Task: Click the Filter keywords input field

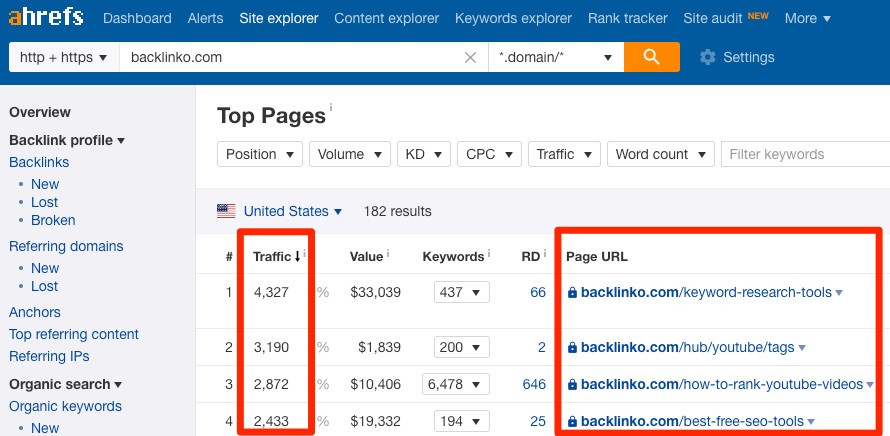Action: [x=805, y=154]
